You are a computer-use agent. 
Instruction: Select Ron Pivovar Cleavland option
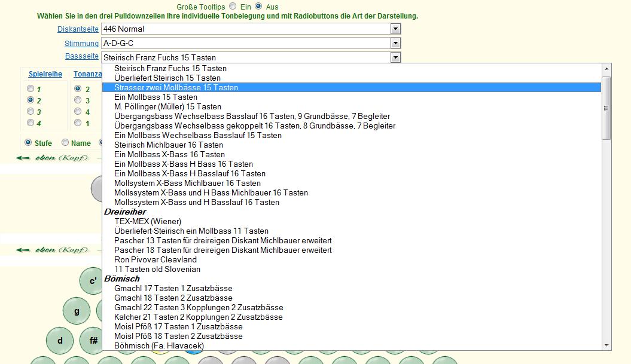point(156,259)
